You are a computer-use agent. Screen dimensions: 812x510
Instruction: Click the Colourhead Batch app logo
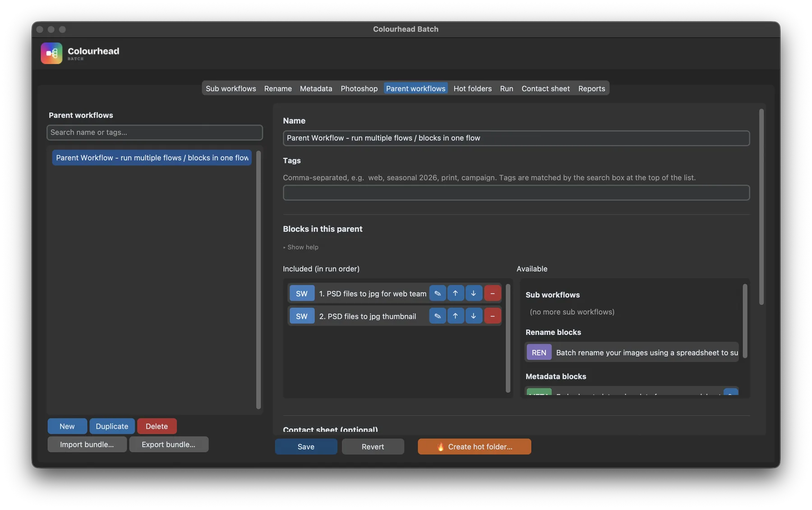(51, 53)
